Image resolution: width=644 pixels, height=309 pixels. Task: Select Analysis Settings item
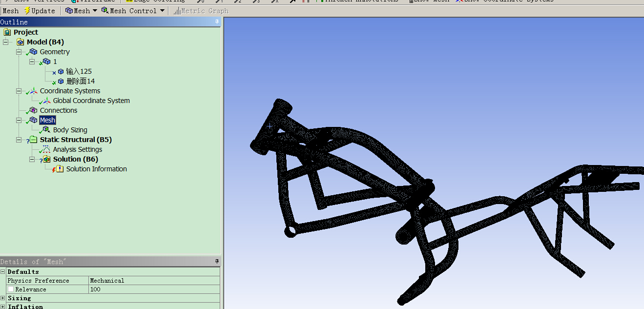pyautogui.click(x=78, y=149)
